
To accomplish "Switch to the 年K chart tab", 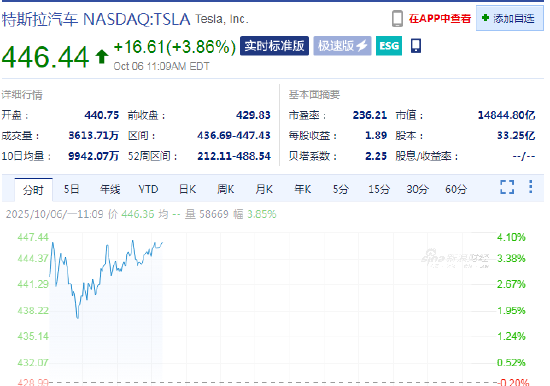I will click(303, 189).
